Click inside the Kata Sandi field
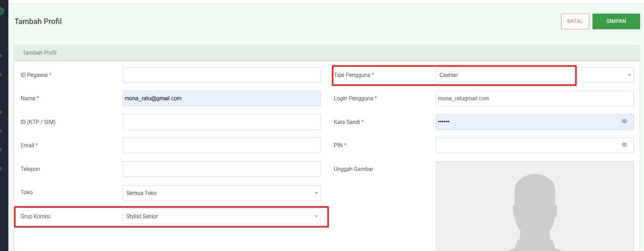This screenshot has width=644, height=251. (x=527, y=122)
